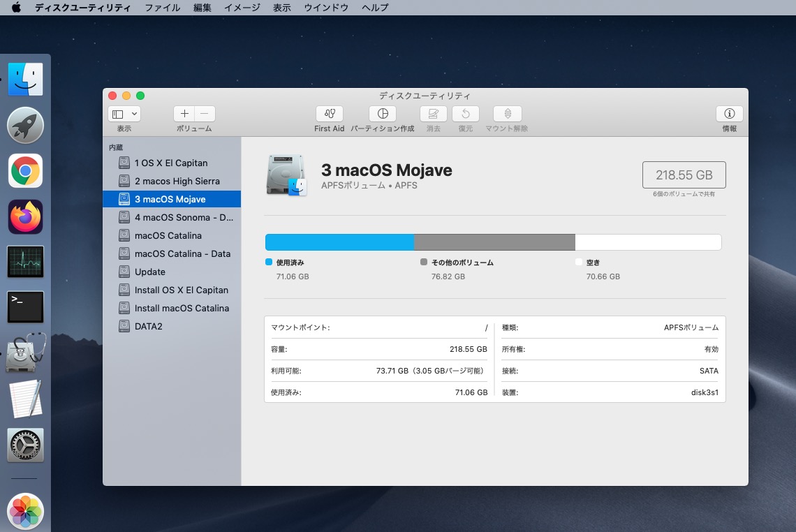Open Terminal from the Dock
The height and width of the screenshot is (532, 796).
pos(26,307)
